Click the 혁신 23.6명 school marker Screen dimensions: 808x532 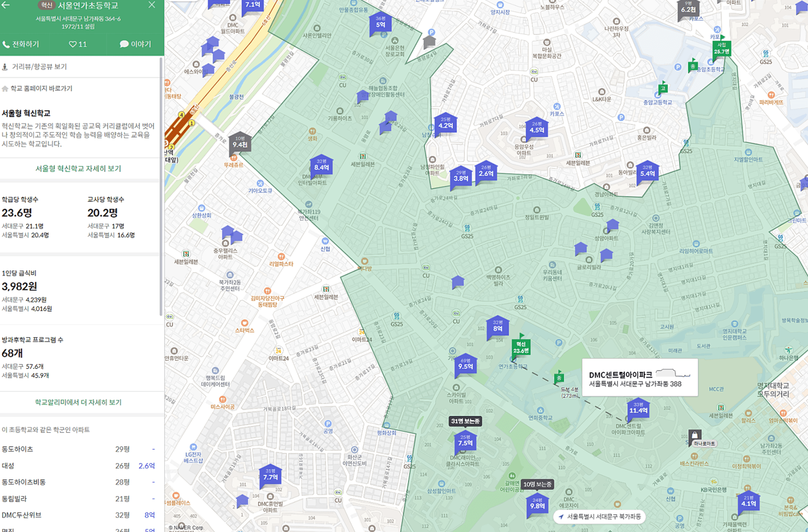click(x=521, y=348)
